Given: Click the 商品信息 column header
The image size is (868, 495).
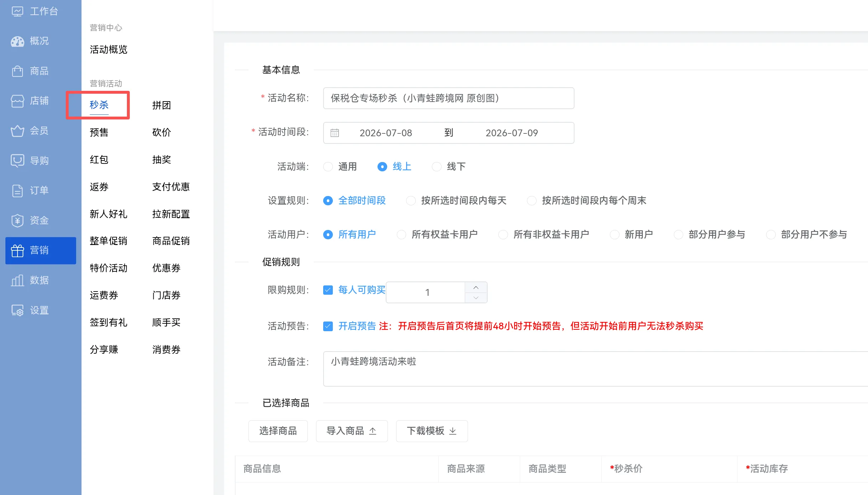Looking at the screenshot, I should 337,469.
